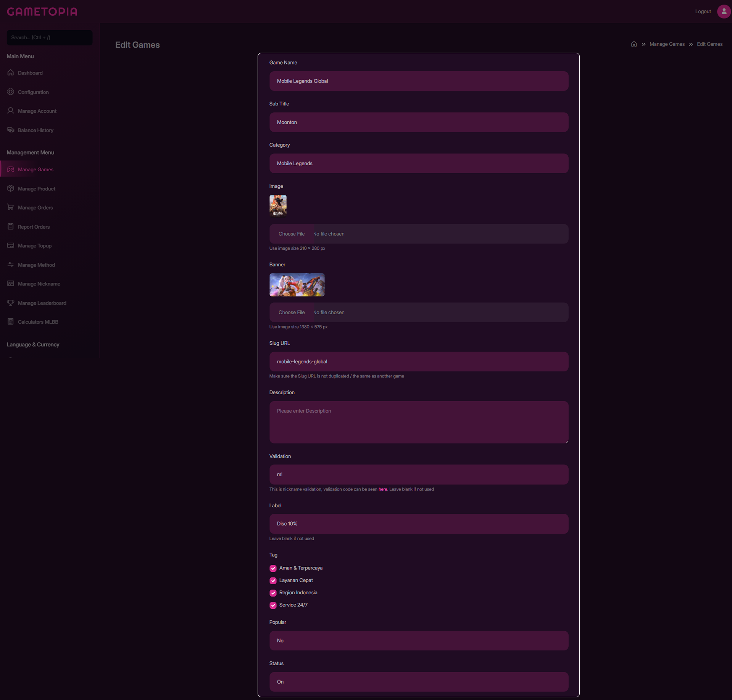Click the Slug URL input field

coord(419,361)
